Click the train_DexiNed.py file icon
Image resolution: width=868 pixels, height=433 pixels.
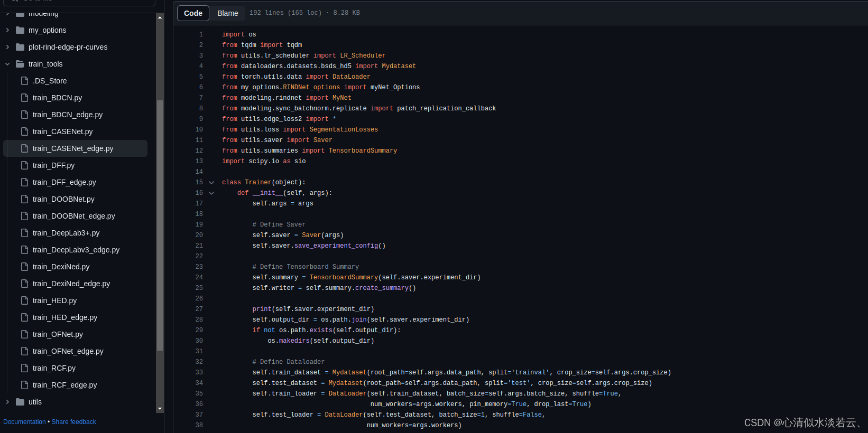(x=24, y=267)
